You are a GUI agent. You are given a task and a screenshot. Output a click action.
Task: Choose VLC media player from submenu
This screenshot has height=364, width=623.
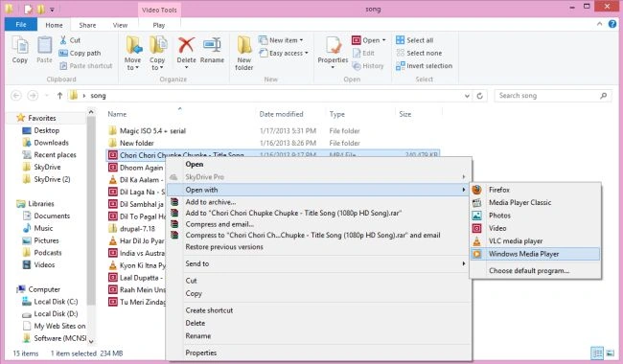click(536, 241)
